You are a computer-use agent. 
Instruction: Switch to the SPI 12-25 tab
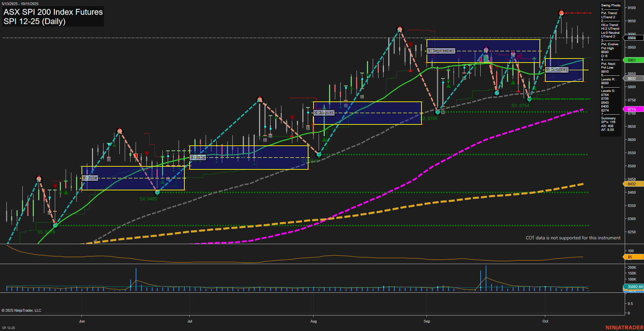coord(9,328)
